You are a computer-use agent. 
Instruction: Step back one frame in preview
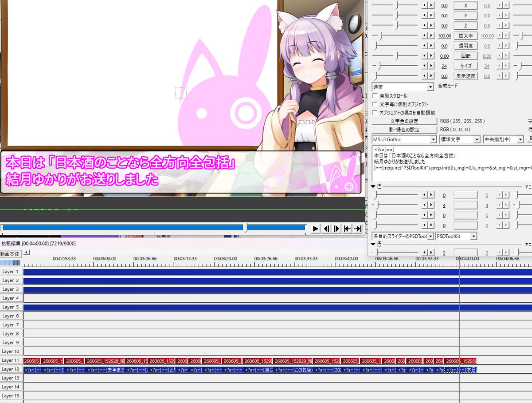coord(326,229)
